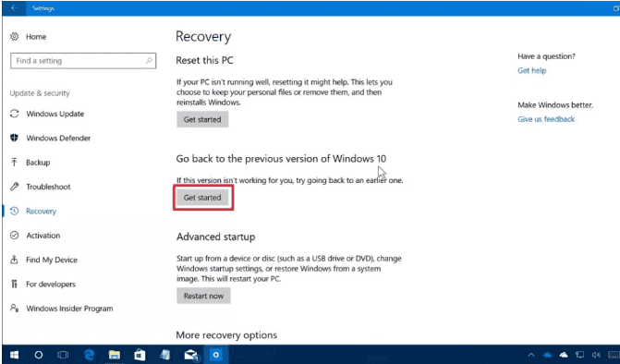Click the More recovery options heading
The height and width of the screenshot is (364, 620).
(226, 335)
